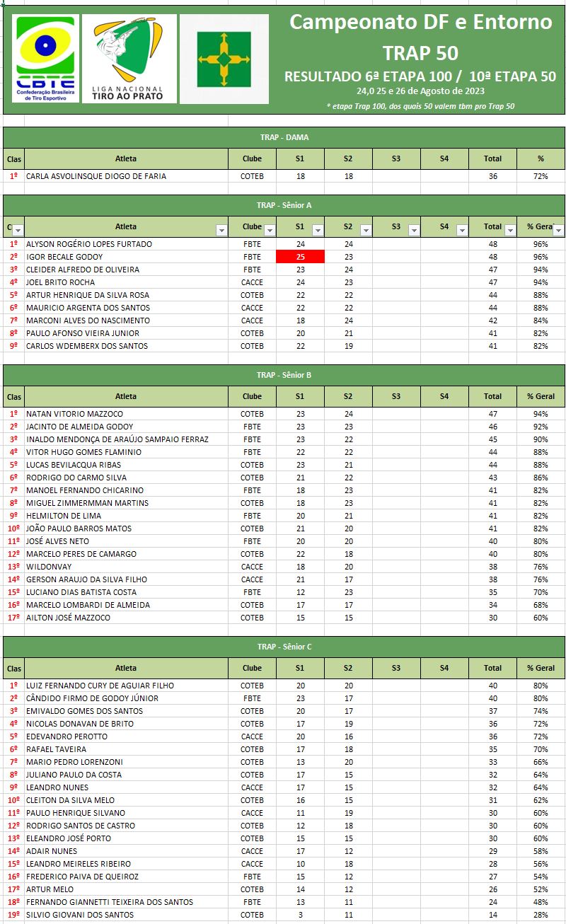
Task: Select 'AILTON JOSÉ MAZZOCO' cell
Action: coord(126,618)
